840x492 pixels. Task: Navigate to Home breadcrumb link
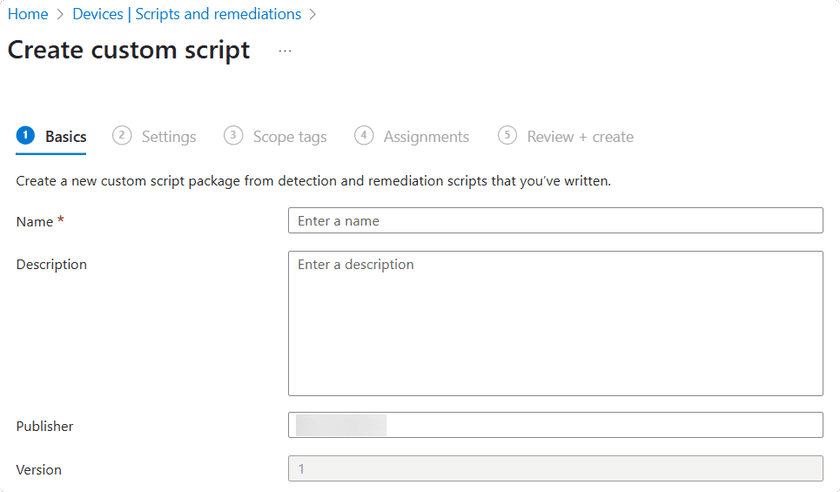28,14
